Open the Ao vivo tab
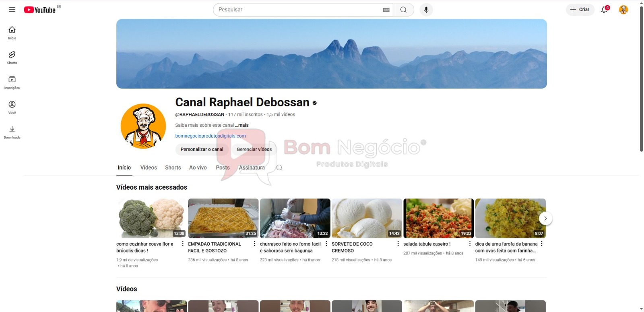644x312 pixels. tap(198, 168)
